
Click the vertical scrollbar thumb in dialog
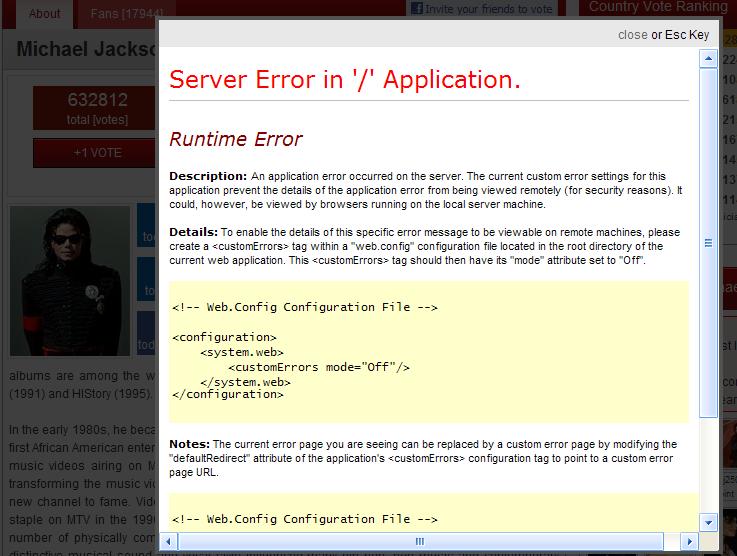(x=708, y=243)
